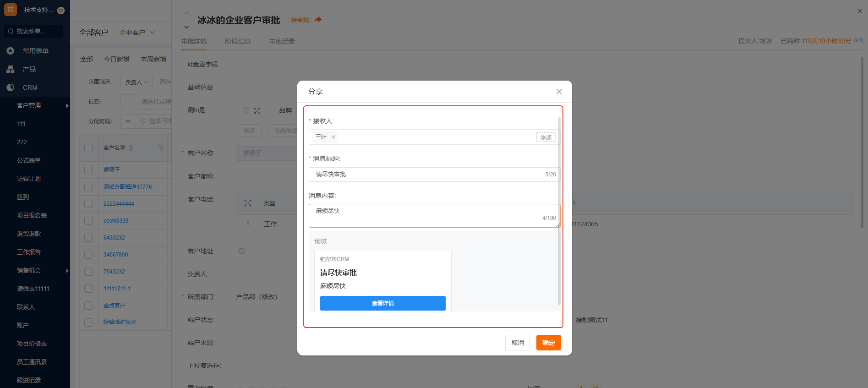Click the CRM pie chart icon
This screenshot has height=388, width=868.
11,87
